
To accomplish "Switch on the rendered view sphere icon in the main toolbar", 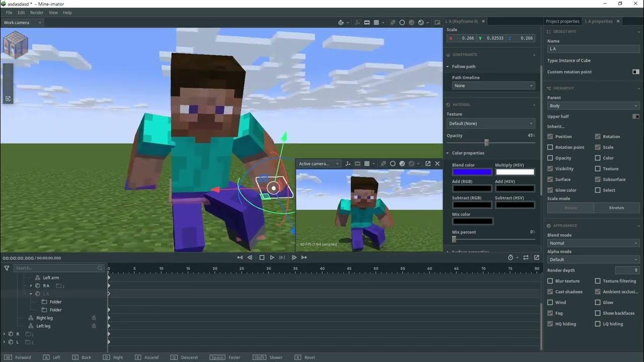I will click(421, 23).
